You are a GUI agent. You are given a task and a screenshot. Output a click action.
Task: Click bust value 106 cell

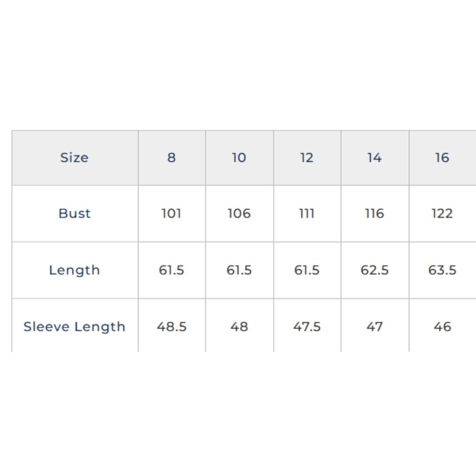pyautogui.click(x=239, y=213)
